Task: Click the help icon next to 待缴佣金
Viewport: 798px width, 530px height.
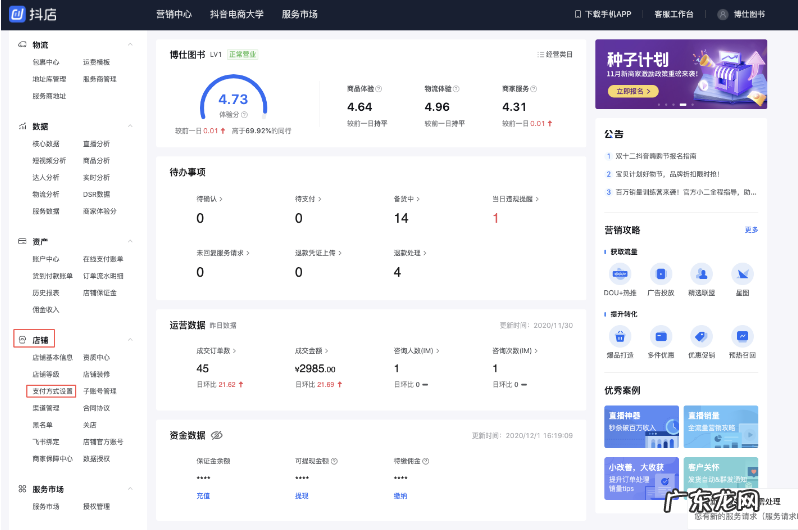Action: coord(425,461)
